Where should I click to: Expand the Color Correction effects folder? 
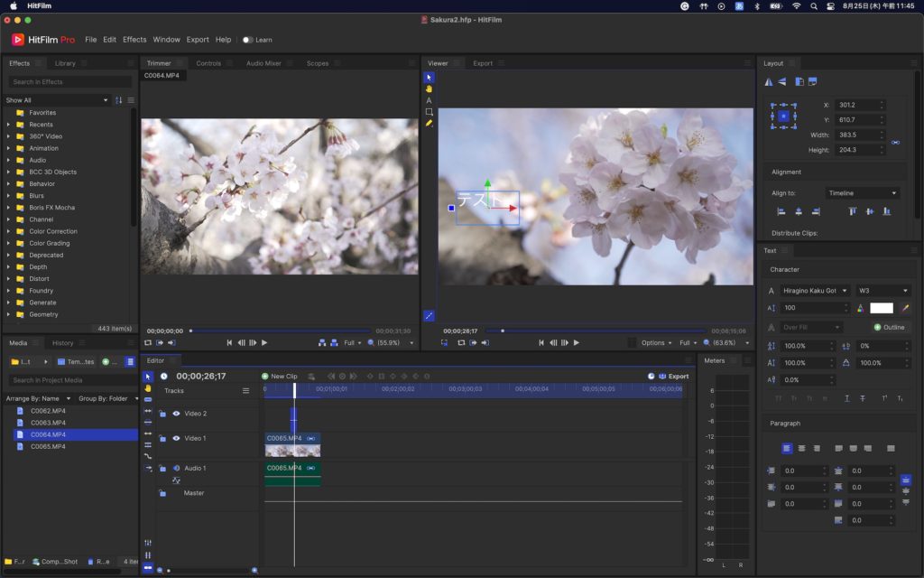tap(8, 231)
